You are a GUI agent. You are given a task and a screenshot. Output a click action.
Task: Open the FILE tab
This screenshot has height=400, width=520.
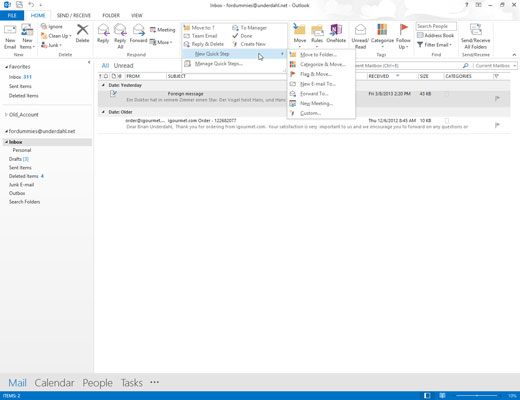[12, 15]
